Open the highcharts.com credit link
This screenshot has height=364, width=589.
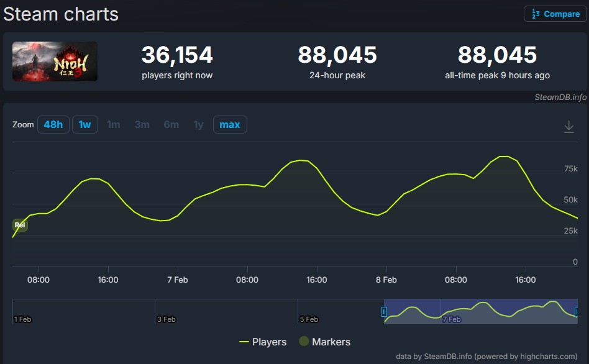pos(546,356)
